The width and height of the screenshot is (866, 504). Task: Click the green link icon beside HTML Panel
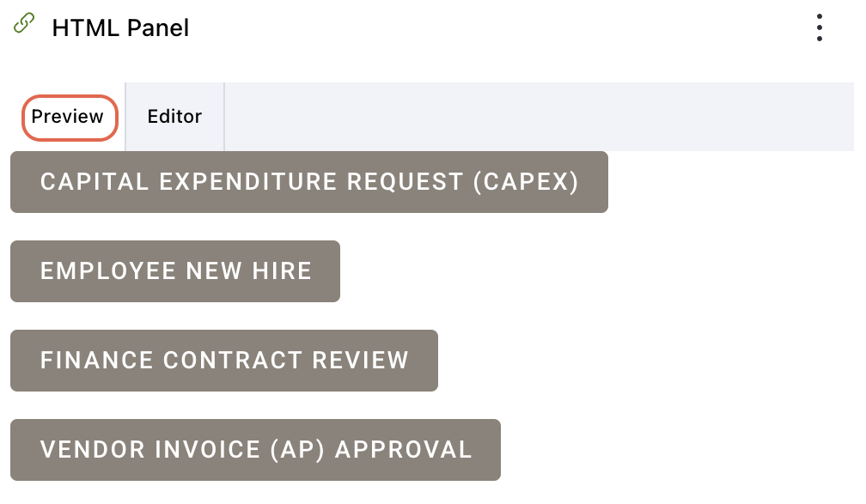(x=24, y=23)
